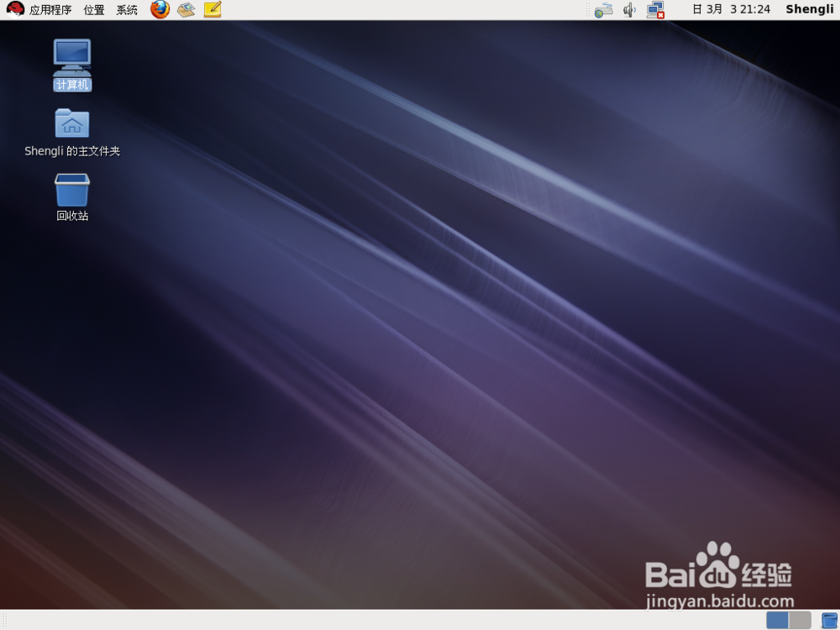Click the keyboard input method tray icon
840x630 pixels.
click(603, 9)
